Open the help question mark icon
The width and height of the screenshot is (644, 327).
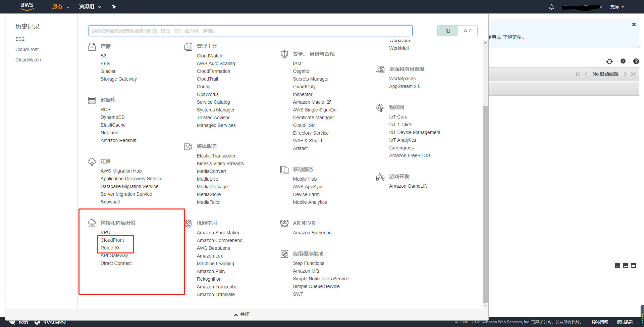(636, 61)
